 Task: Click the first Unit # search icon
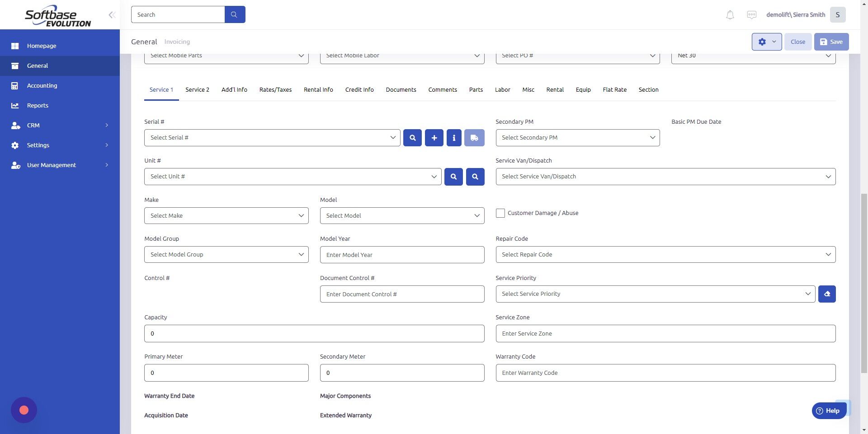click(453, 176)
